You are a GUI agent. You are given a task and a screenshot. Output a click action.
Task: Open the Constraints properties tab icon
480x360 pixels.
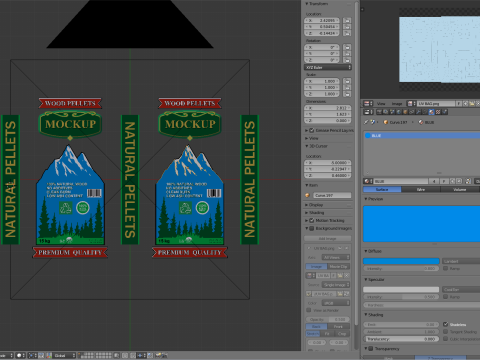(x=412, y=112)
